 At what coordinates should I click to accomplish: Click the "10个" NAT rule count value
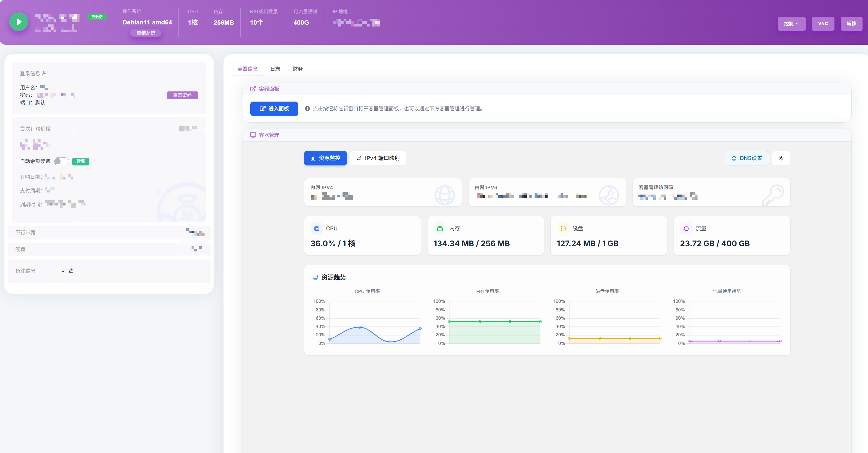tap(257, 23)
